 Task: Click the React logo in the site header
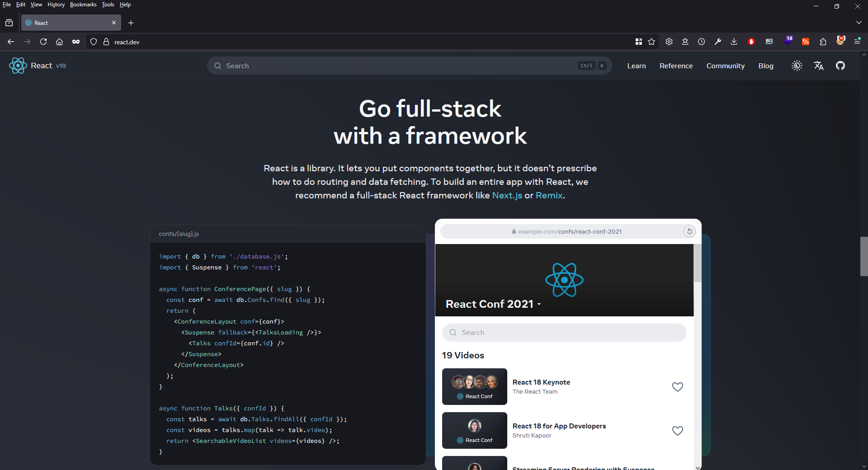tap(18, 66)
